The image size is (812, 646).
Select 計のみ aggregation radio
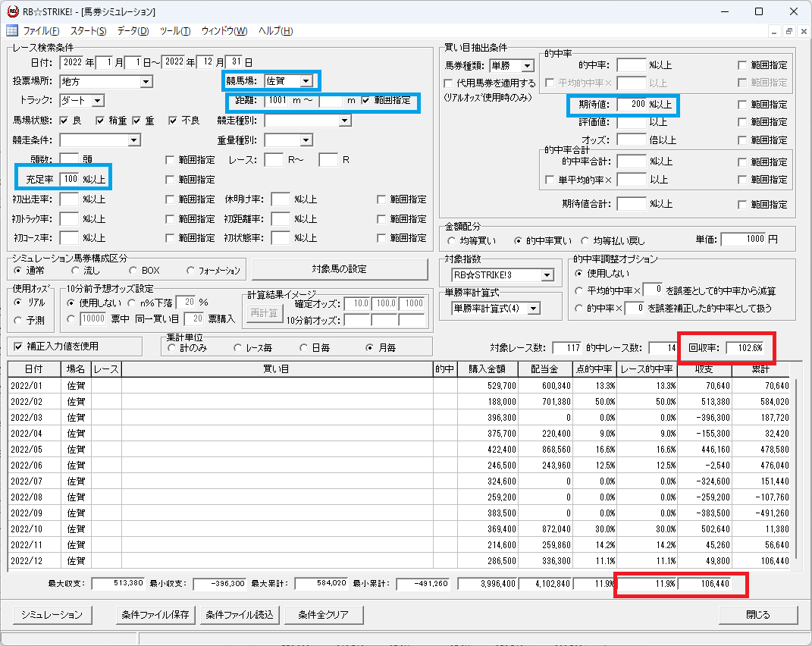[171, 348]
